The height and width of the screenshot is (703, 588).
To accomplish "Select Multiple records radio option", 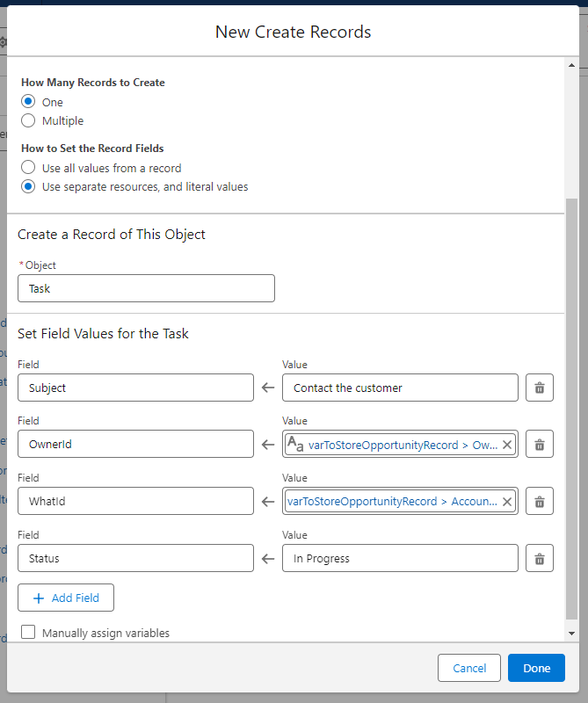I will coord(28,120).
